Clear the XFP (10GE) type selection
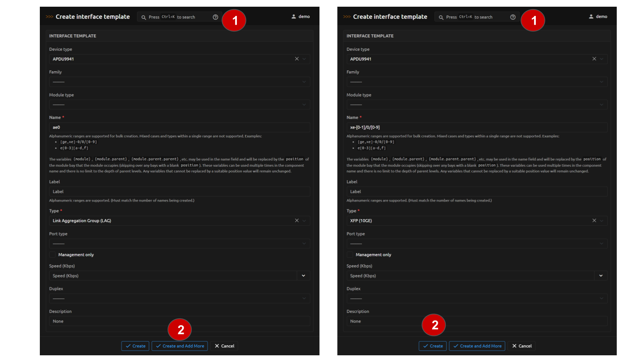 coord(594,221)
